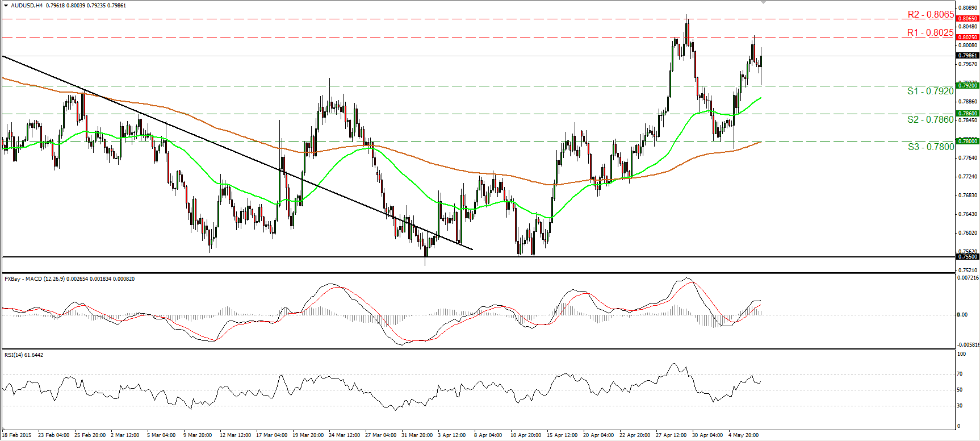Screen dimensions: 980x441
Task: Click the R2 - 0.8065 resistance label
Action: (931, 15)
